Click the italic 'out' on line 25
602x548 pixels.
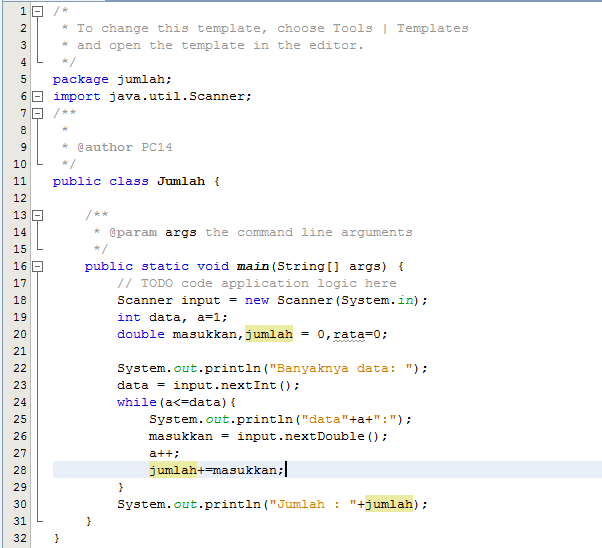point(217,419)
